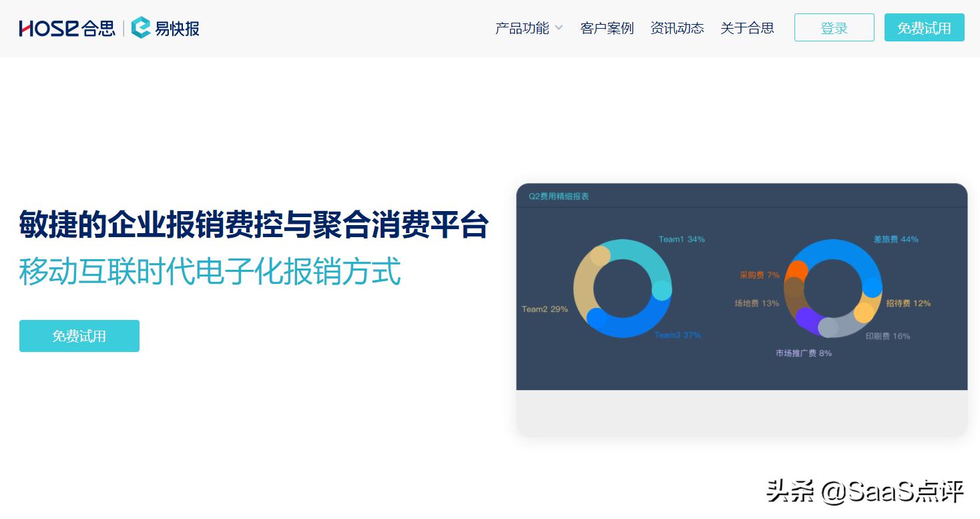
Task: Click the HOSE合思 company logo
Action: point(67,28)
